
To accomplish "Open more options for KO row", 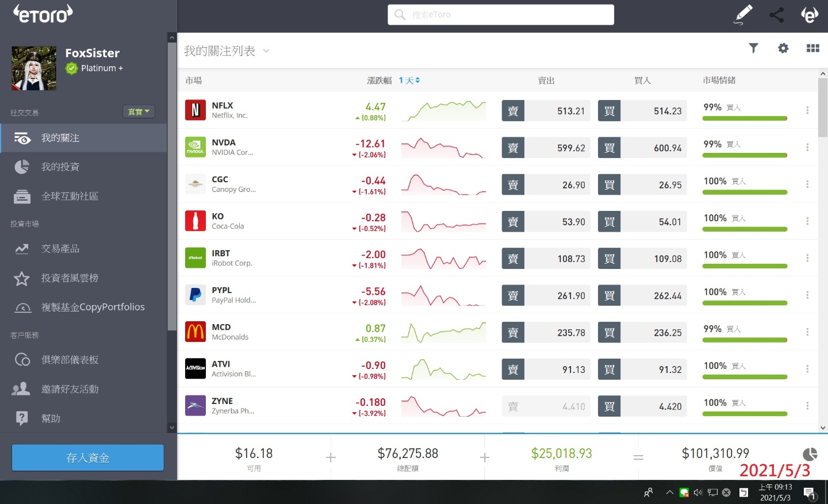I will click(x=807, y=221).
